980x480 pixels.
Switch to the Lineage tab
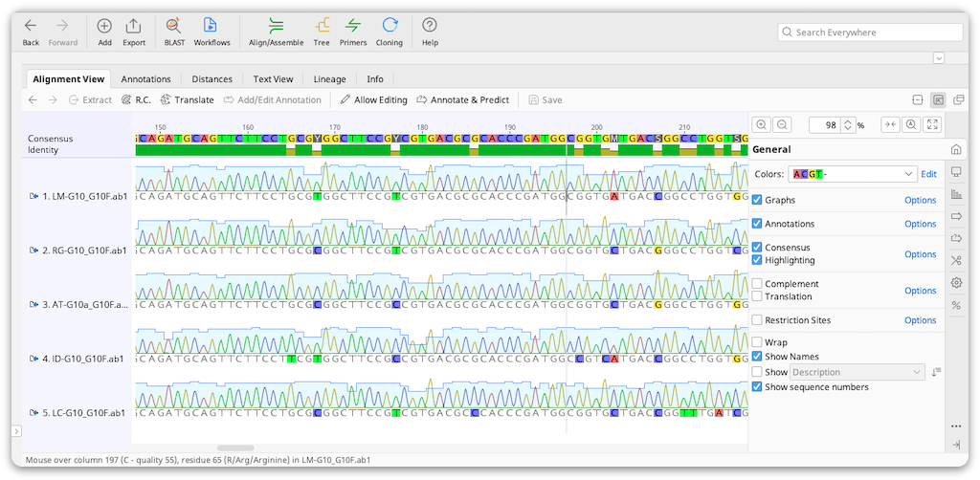[329, 79]
